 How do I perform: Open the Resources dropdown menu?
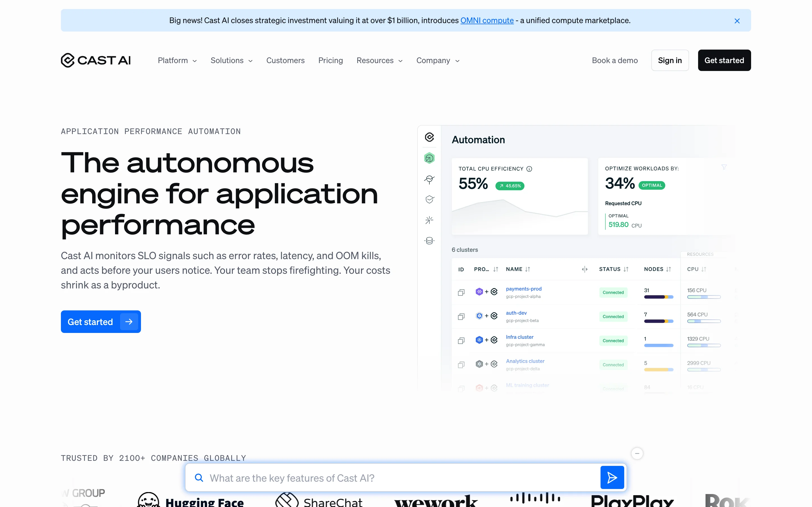click(379, 60)
